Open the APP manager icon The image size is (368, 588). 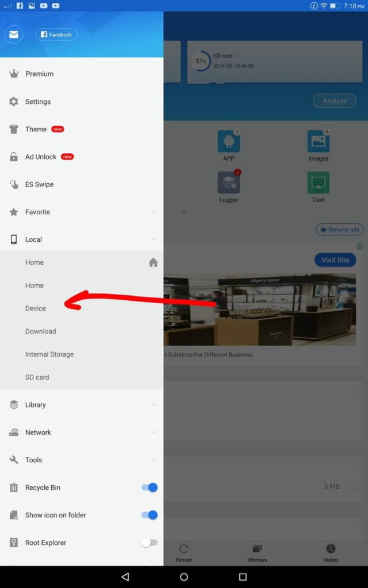pyautogui.click(x=228, y=141)
